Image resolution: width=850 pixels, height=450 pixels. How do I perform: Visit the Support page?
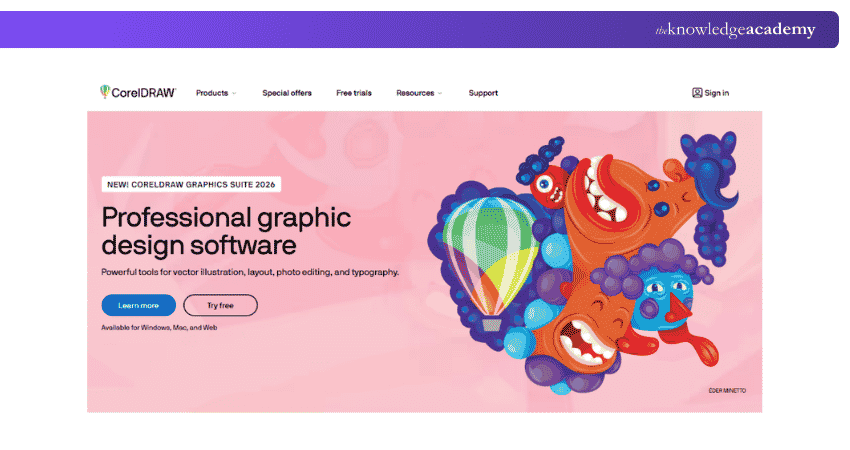(483, 93)
